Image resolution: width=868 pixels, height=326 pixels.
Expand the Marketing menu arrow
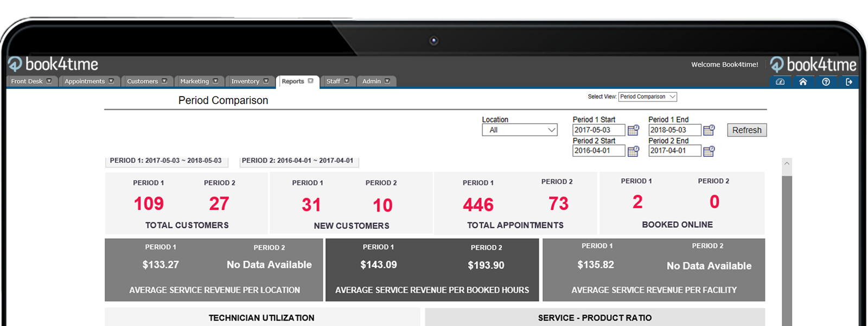pos(215,81)
